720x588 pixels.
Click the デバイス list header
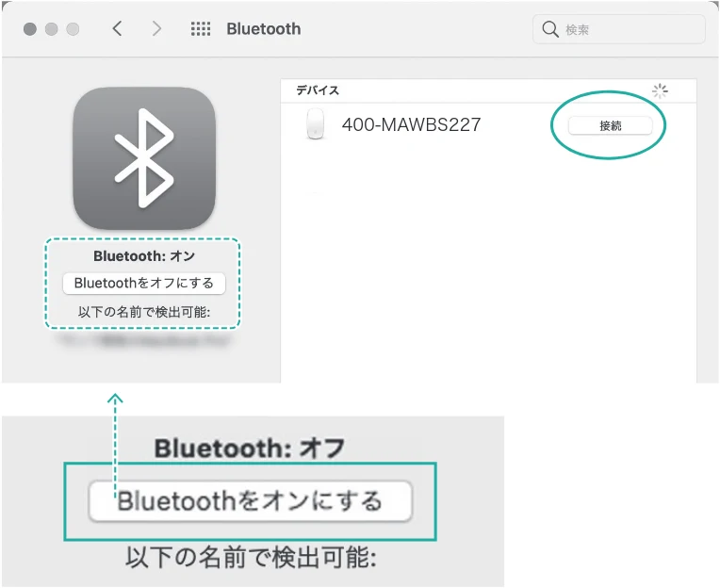[318, 90]
